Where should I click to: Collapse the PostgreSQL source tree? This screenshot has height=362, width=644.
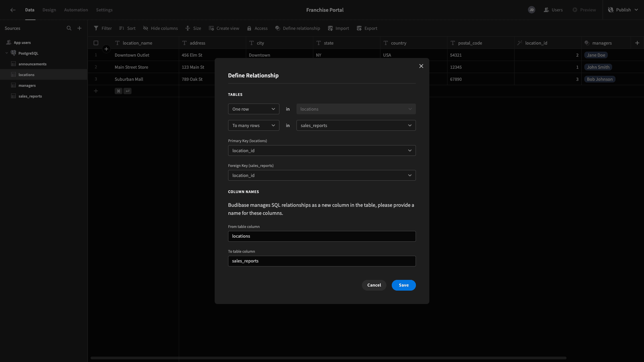[7, 53]
